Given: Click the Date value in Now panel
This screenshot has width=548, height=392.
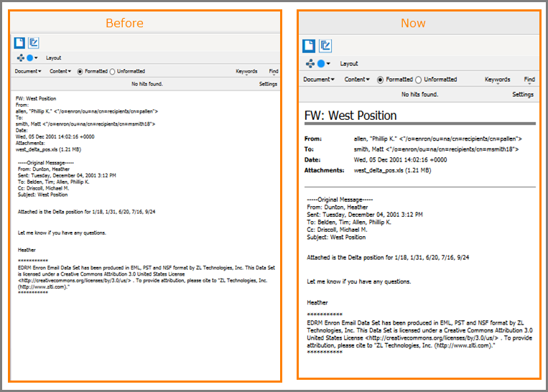Looking at the screenshot, I should click(400, 160).
